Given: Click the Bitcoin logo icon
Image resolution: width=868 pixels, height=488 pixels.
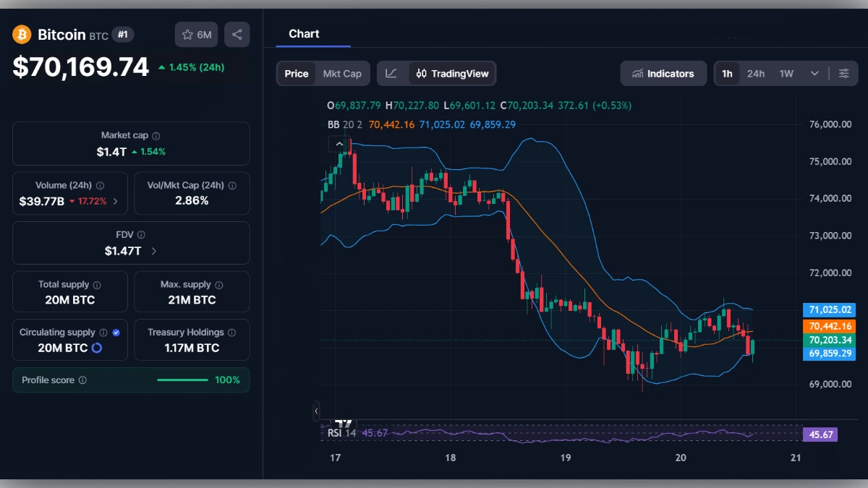Looking at the screenshot, I should point(20,34).
